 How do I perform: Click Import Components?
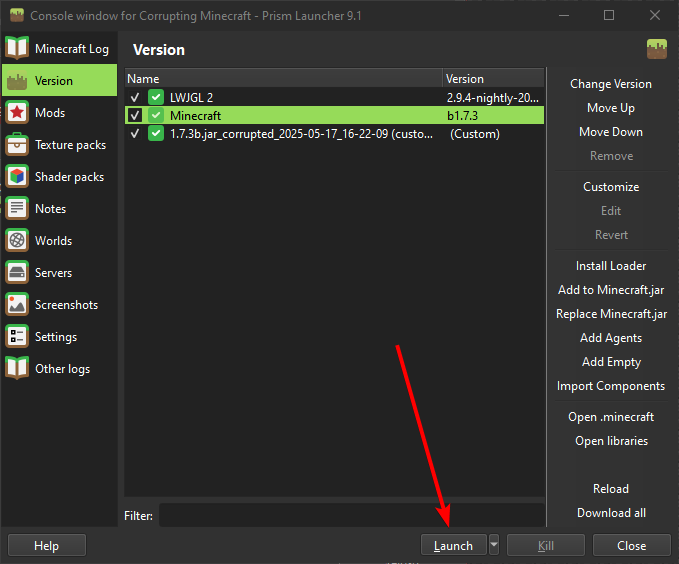611,386
